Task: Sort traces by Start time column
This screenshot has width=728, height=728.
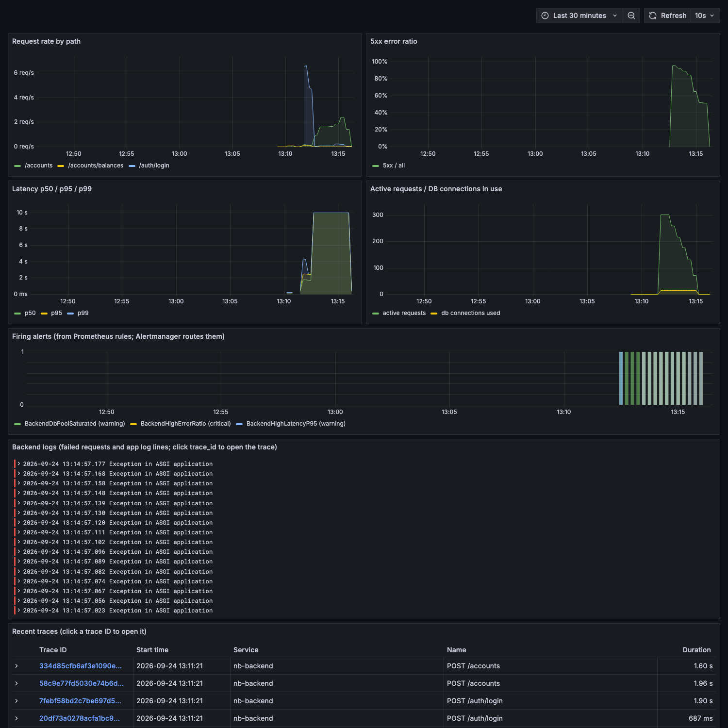Action: tap(152, 650)
